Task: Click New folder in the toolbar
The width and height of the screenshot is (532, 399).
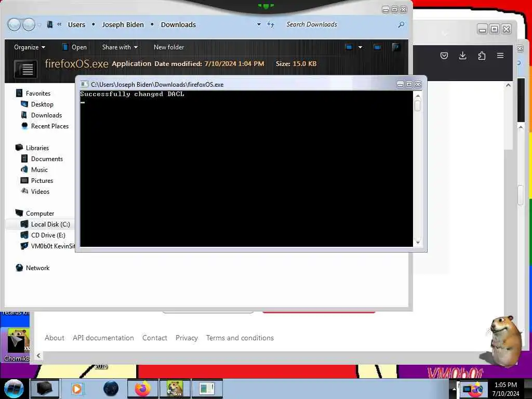Action: click(169, 47)
